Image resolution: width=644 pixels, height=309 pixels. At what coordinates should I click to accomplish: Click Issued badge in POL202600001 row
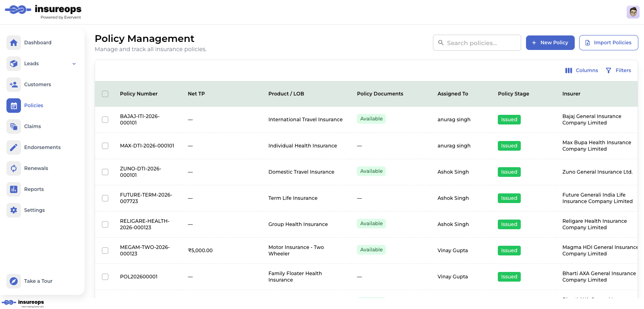(509, 277)
